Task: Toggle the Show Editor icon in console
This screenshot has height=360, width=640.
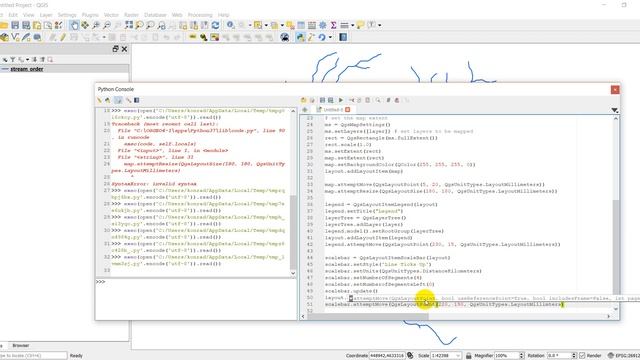Action: tap(118, 100)
